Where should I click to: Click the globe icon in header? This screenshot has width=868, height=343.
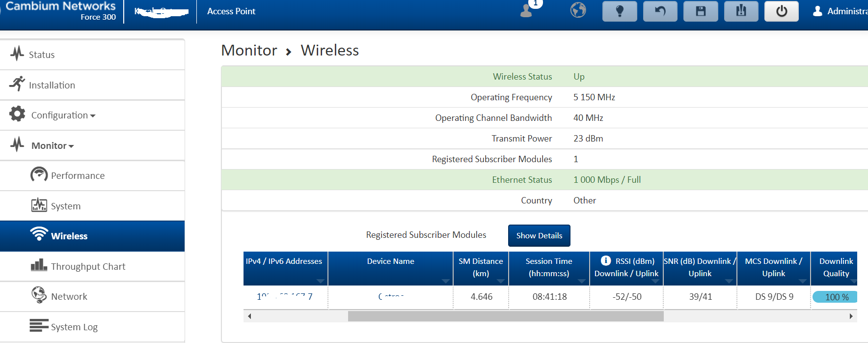(578, 10)
